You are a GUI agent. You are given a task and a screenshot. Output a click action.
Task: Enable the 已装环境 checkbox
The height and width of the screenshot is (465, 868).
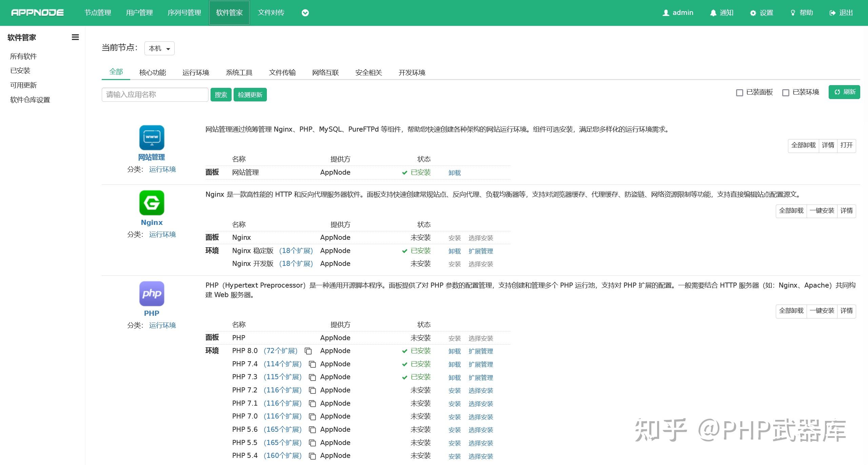point(786,92)
